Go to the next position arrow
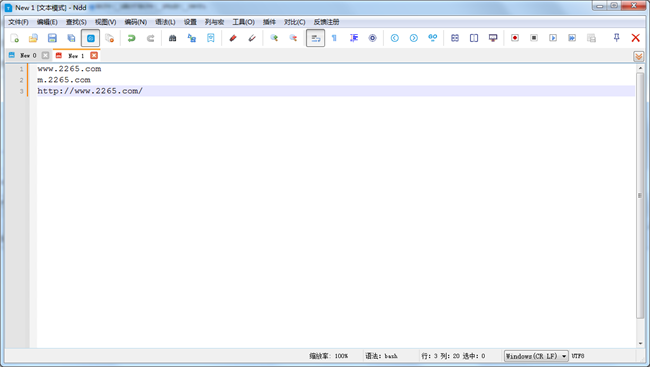The width and height of the screenshot is (650, 367). (x=414, y=38)
